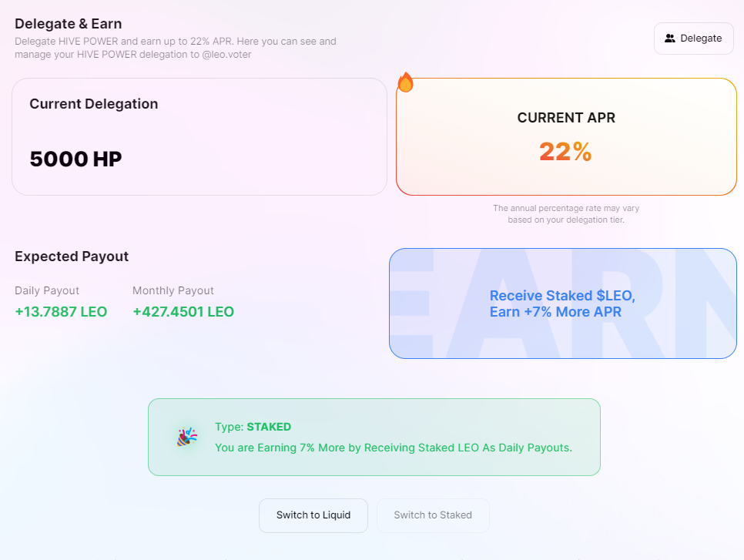Click the Daily Payout label
The width and height of the screenshot is (744, 560).
coord(47,290)
